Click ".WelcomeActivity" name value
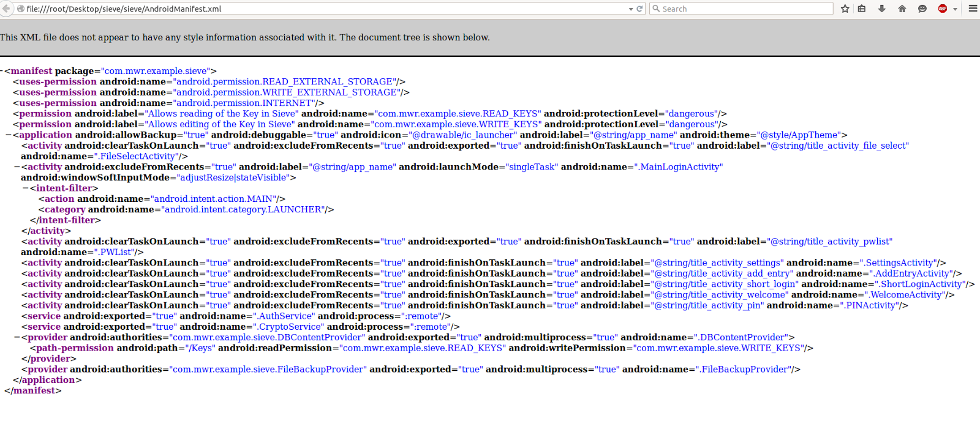Screen dimensions: 980x424 tap(905, 294)
